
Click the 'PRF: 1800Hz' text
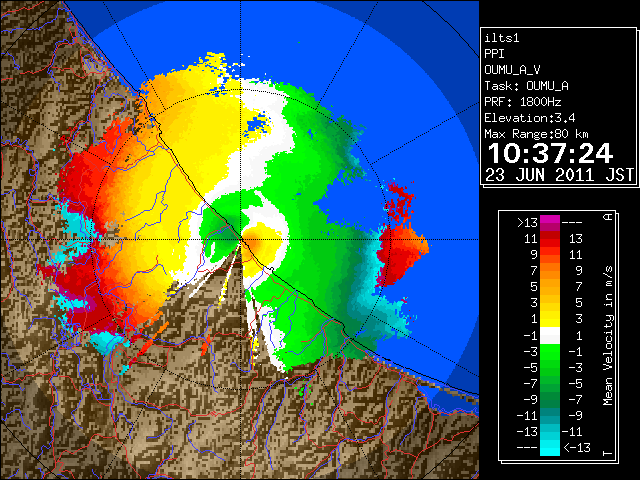[x=523, y=102]
